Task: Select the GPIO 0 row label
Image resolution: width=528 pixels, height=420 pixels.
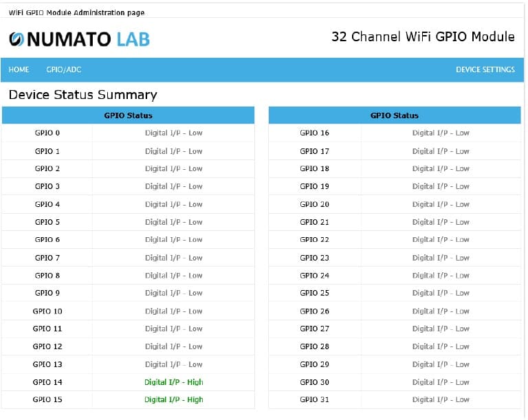Action: (47, 133)
